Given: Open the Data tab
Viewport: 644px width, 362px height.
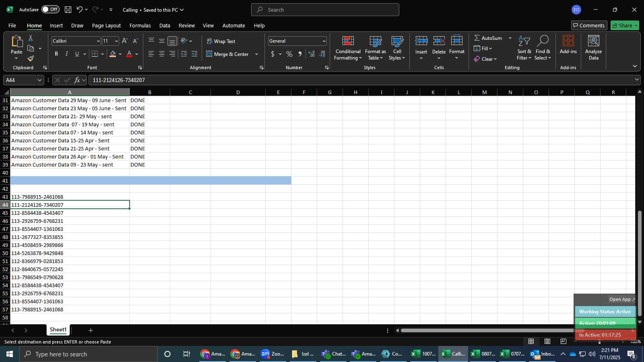Looking at the screenshot, I should click(x=165, y=25).
